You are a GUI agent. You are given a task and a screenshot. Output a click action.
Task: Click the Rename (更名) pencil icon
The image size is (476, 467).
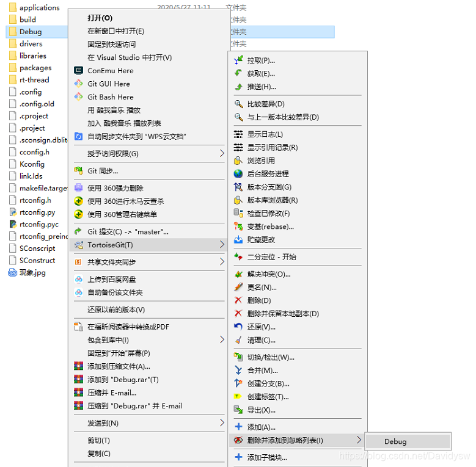coord(238,287)
